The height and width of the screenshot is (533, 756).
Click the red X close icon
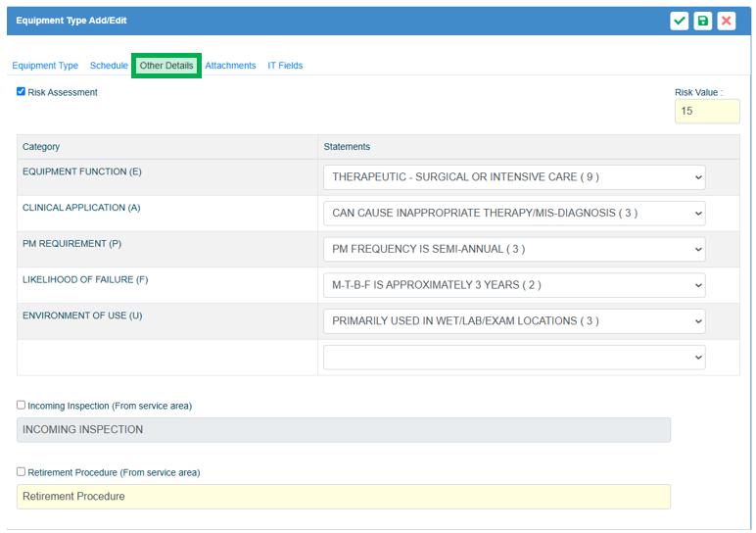(x=727, y=21)
